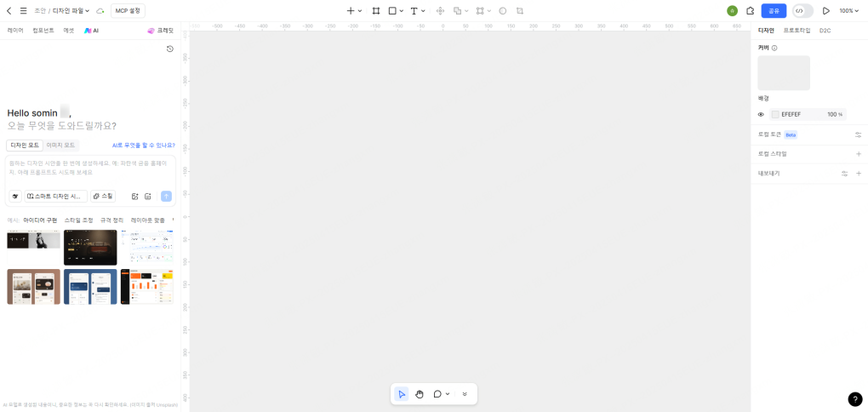Click the upload image icon in prompt box
This screenshot has width=868, height=412.
(x=134, y=196)
